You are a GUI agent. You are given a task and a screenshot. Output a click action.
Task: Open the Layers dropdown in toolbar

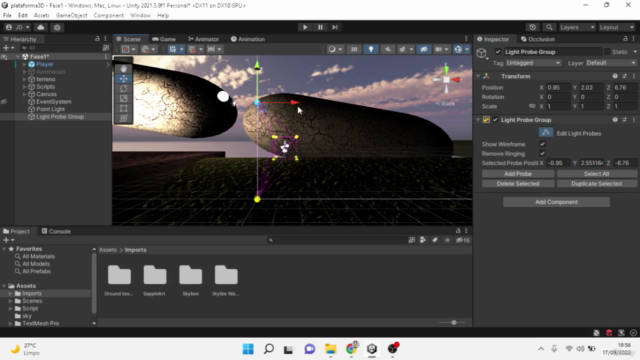click(x=577, y=27)
